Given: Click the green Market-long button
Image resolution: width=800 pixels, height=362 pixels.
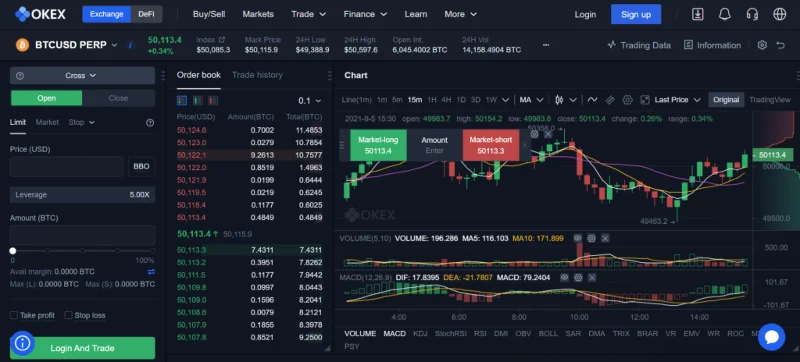Looking at the screenshot, I should [x=378, y=145].
